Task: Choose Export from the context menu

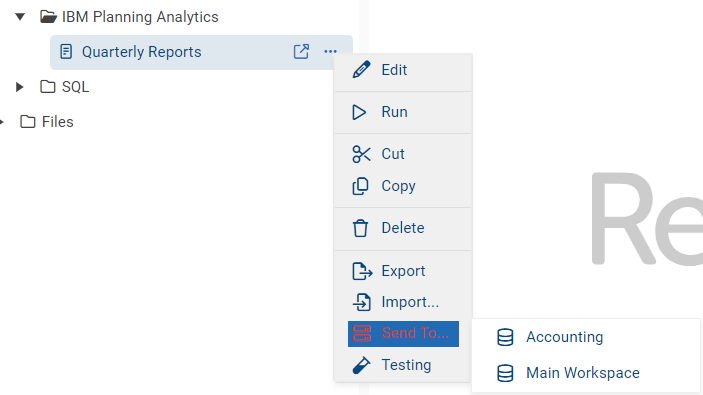Action: point(403,271)
